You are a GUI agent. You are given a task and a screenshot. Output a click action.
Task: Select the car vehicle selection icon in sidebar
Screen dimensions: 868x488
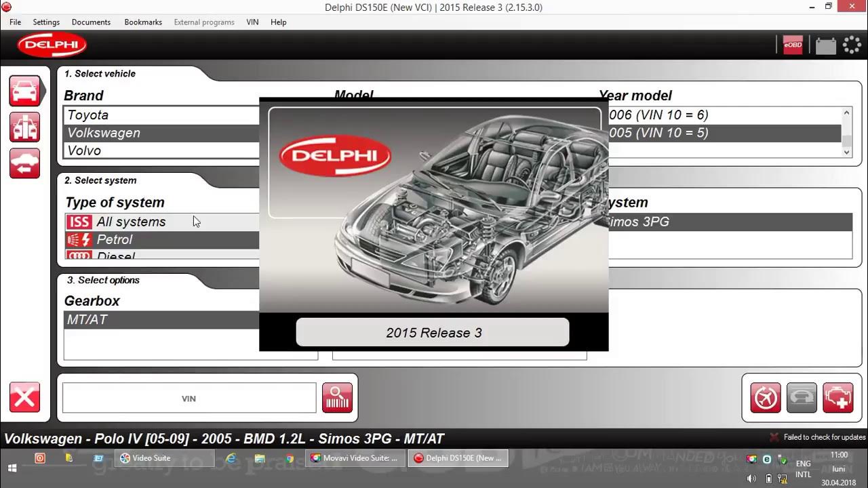click(x=24, y=91)
